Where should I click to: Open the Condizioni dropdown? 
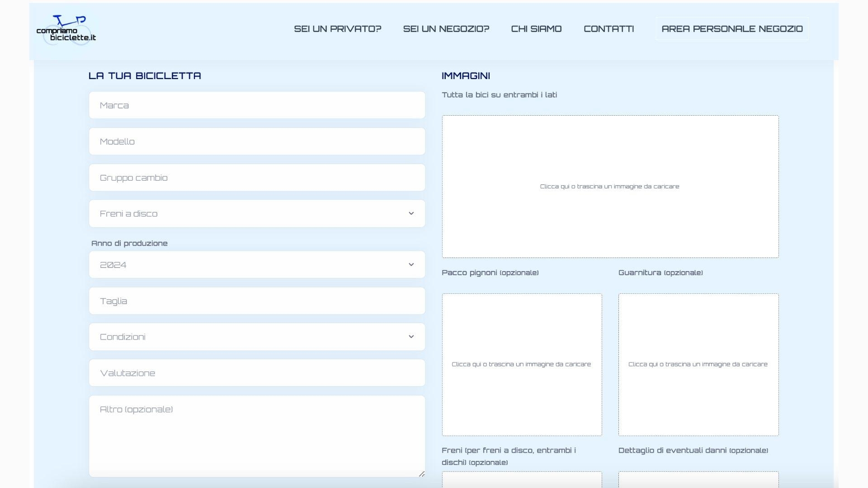257,337
